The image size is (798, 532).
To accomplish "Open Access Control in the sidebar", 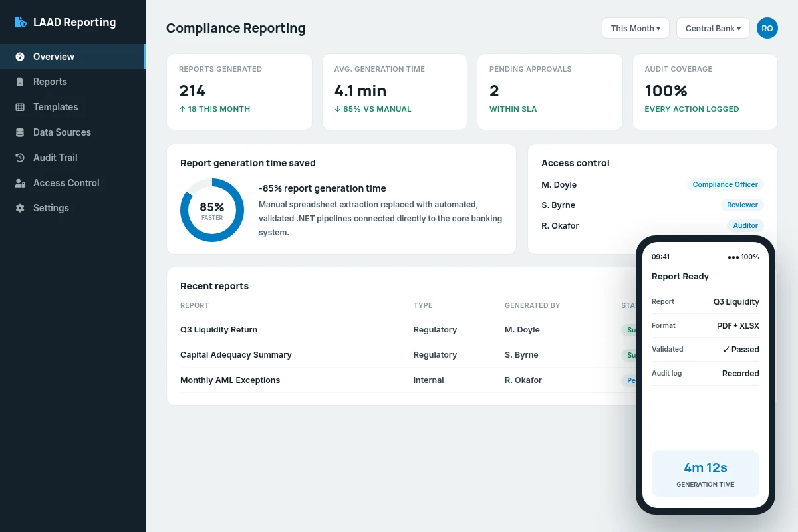I will click(x=73, y=183).
